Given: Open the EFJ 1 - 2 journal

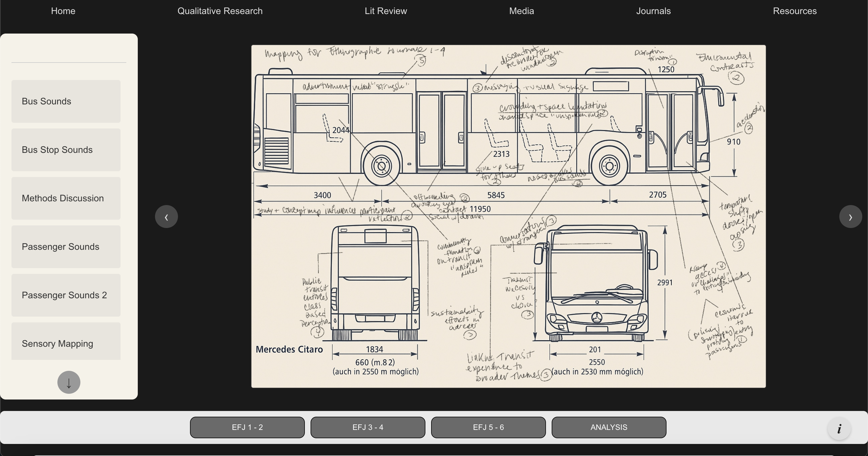Looking at the screenshot, I should (x=247, y=427).
